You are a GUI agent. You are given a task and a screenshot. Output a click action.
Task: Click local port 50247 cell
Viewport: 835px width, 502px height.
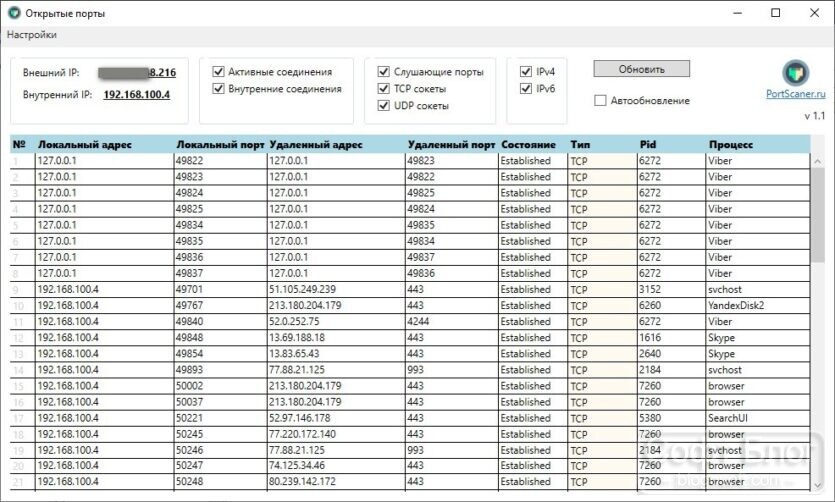pyautogui.click(x=220, y=466)
